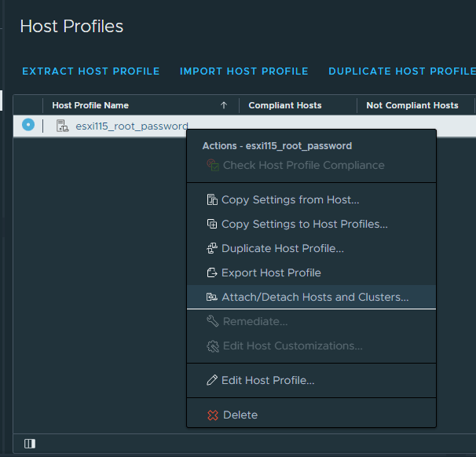Click the Not Compliant Hosts column header
The width and height of the screenshot is (476, 457).
412,105
